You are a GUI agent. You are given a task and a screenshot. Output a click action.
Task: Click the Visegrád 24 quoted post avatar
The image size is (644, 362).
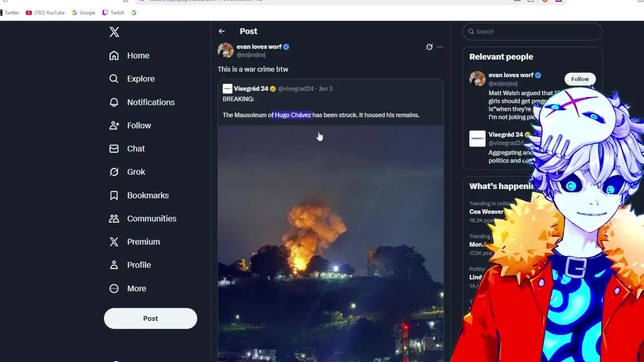click(227, 88)
